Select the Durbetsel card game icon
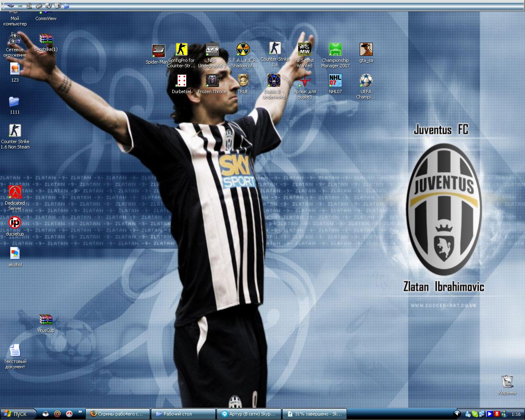This screenshot has height=420, width=525. click(x=181, y=84)
